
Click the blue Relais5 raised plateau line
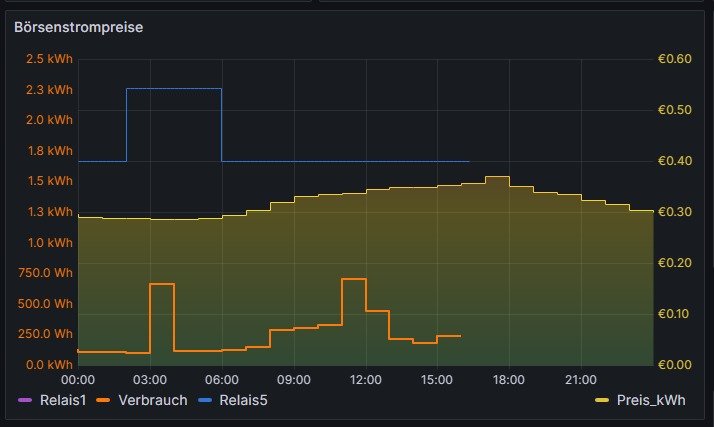pyautogui.click(x=173, y=89)
